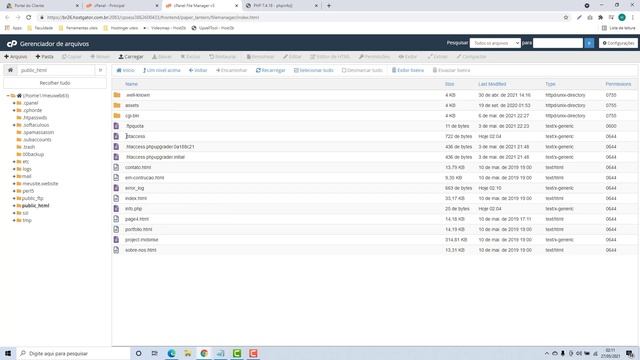Screen dimensions: 640x360
Task: Select the .trash folder in tree
Action: pos(29,147)
